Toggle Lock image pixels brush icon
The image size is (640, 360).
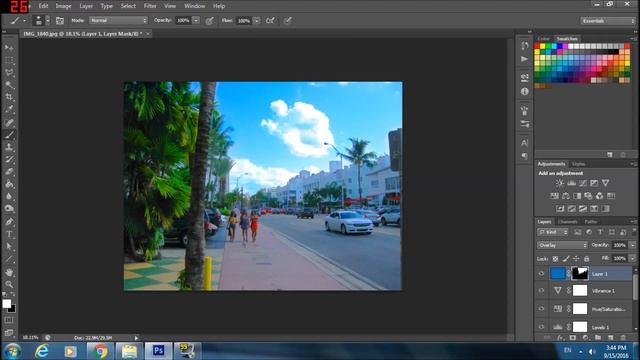[x=566, y=259]
